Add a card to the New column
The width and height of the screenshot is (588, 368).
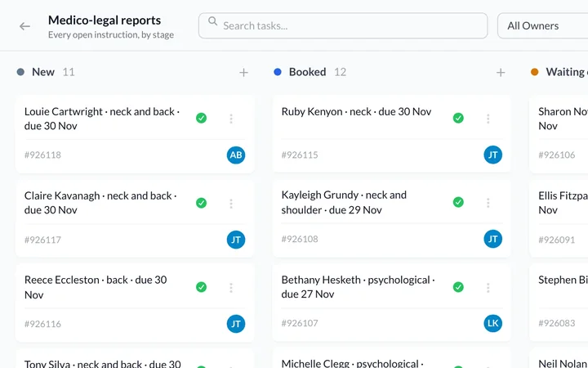click(x=243, y=73)
